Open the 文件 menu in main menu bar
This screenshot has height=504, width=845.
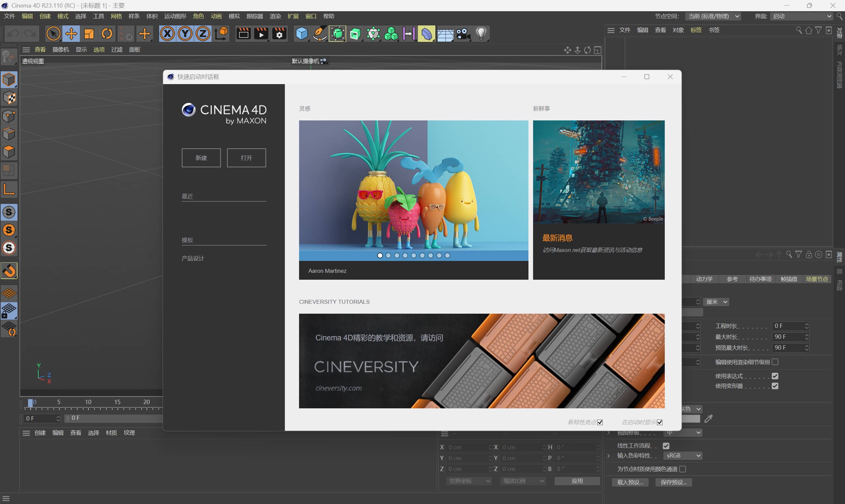click(10, 16)
